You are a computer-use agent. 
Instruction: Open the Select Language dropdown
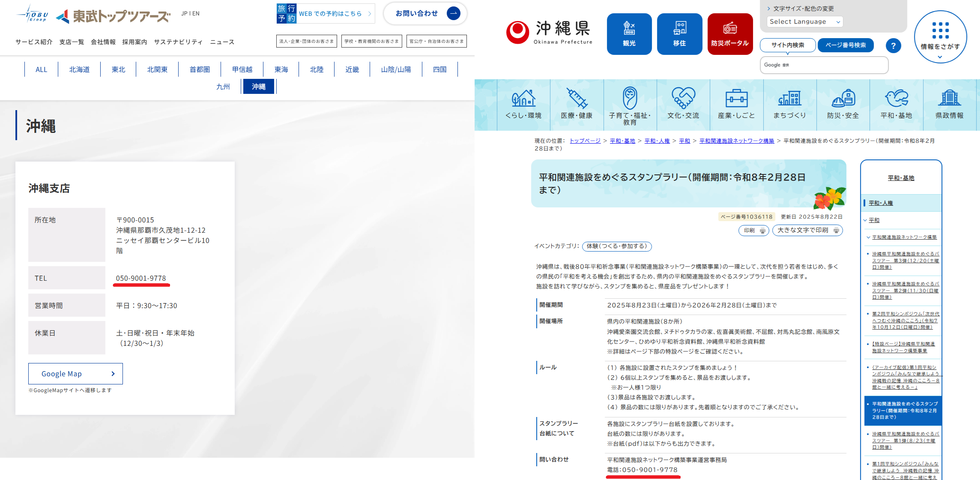[x=804, y=21]
